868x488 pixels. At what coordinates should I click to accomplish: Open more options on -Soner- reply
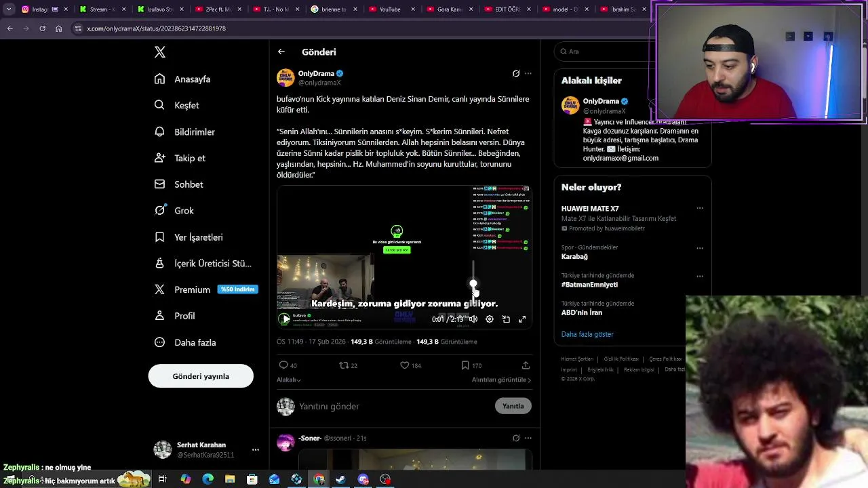coord(528,438)
